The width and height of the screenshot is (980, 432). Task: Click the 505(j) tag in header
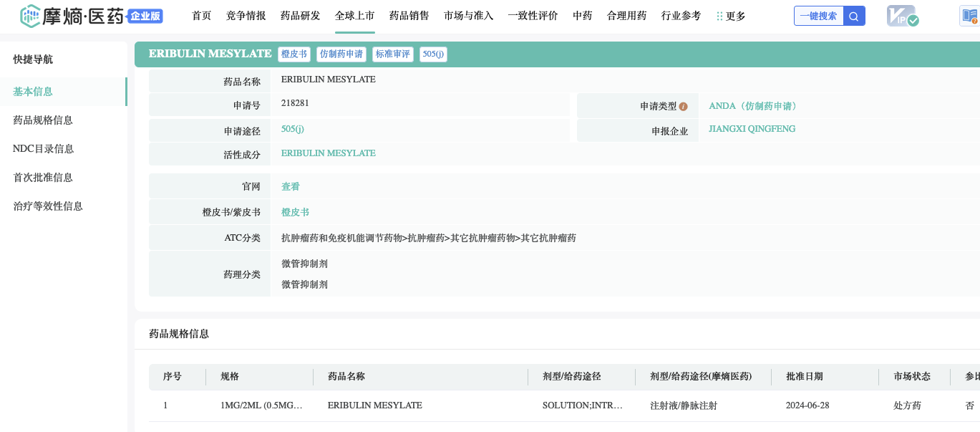tap(433, 54)
